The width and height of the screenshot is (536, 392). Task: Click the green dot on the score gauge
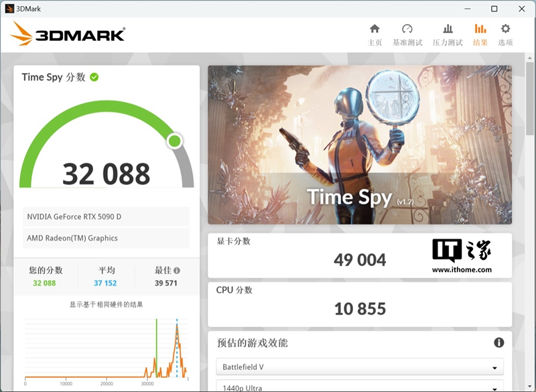tap(174, 141)
